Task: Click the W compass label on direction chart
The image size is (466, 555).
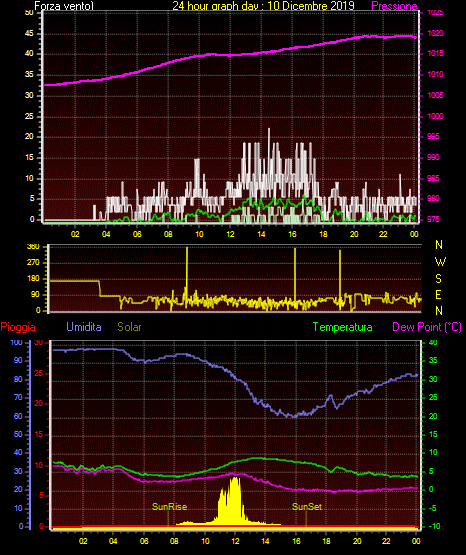Action: 440,262
